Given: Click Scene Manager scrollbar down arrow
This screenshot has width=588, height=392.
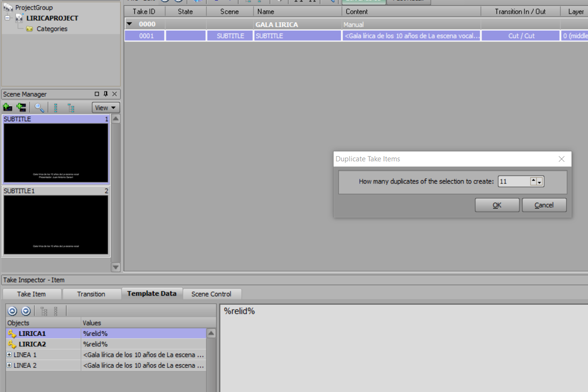Looking at the screenshot, I should click(x=115, y=267).
